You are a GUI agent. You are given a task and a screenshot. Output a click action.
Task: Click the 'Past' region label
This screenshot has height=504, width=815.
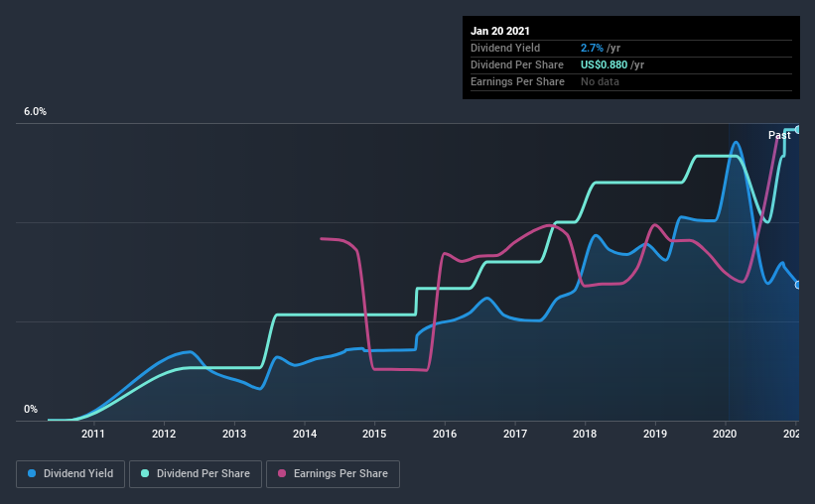tap(779, 135)
